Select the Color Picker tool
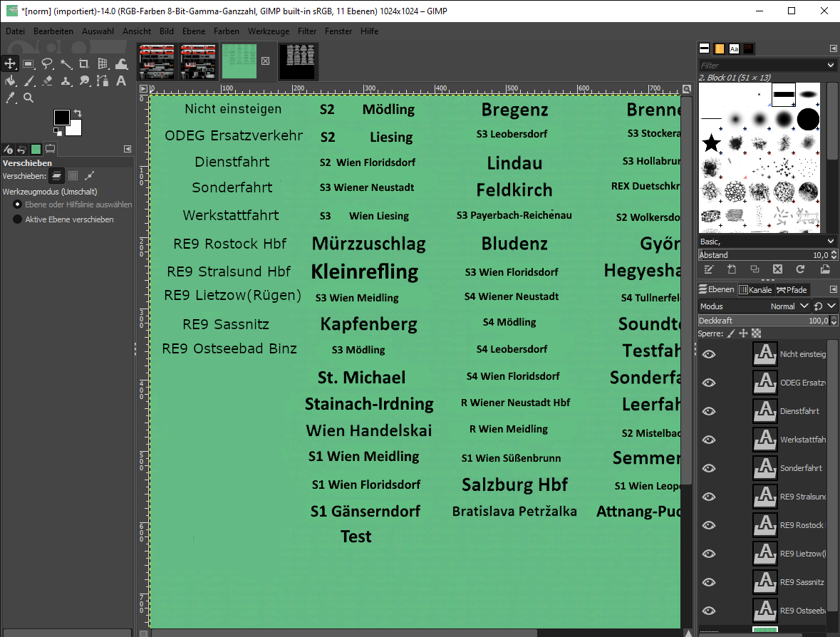840x637 pixels. tap(10, 98)
